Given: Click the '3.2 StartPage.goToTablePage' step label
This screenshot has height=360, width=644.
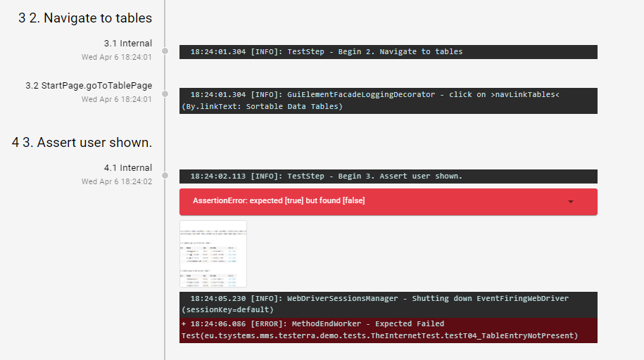Looking at the screenshot, I should tap(89, 86).
